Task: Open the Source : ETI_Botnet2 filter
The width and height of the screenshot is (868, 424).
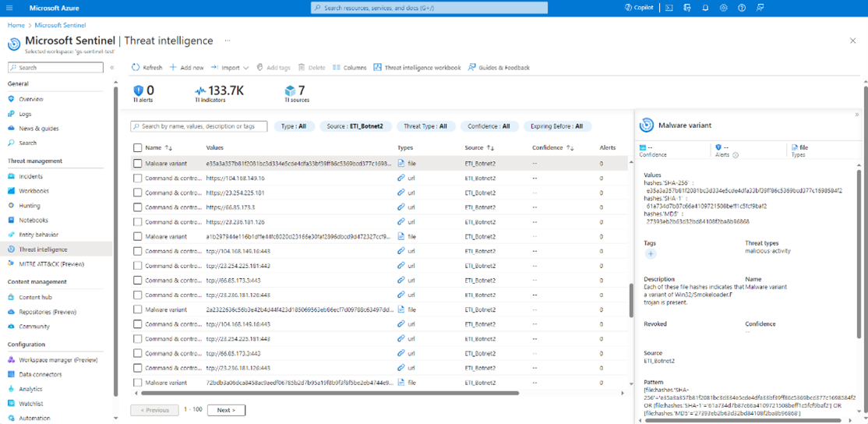Action: click(355, 126)
